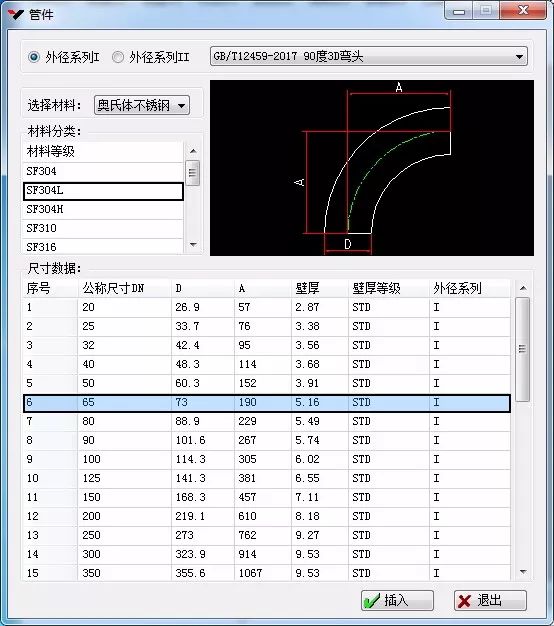Click the size data table scrollbar thumb
The image size is (554, 626).
point(522,349)
